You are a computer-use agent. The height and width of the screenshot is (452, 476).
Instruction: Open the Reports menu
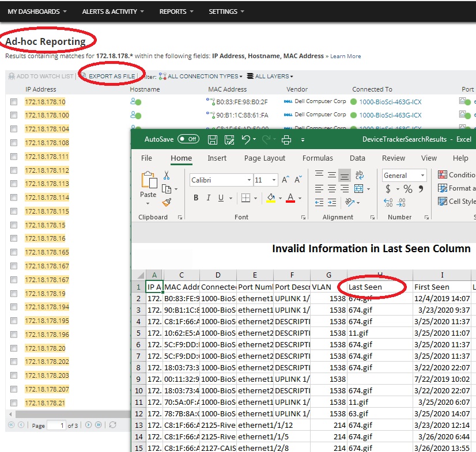(x=176, y=12)
